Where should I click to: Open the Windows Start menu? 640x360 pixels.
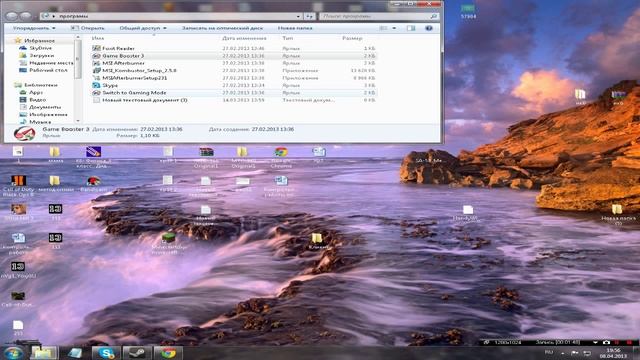tap(13, 353)
